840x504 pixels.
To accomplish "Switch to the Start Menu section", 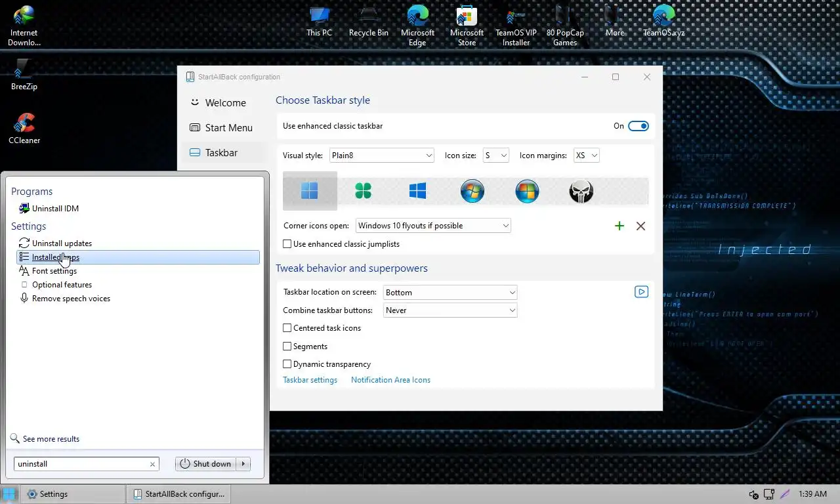I will pyautogui.click(x=224, y=128).
